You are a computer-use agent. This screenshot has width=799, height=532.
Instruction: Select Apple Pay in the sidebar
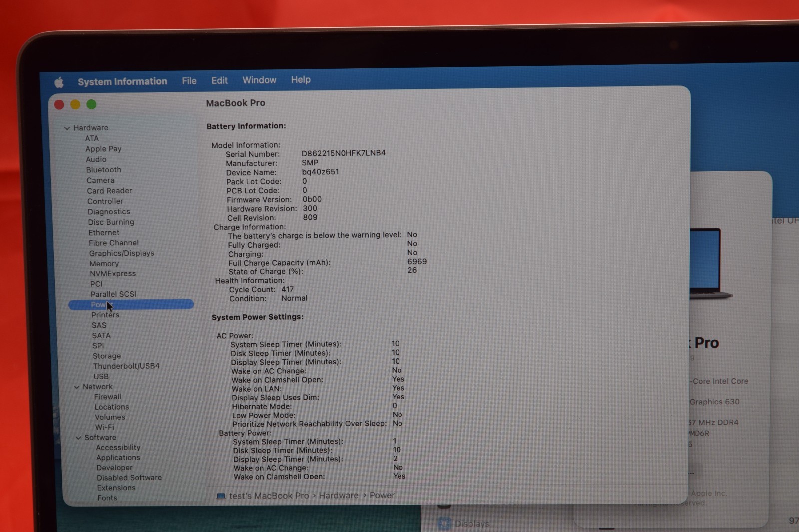103,149
